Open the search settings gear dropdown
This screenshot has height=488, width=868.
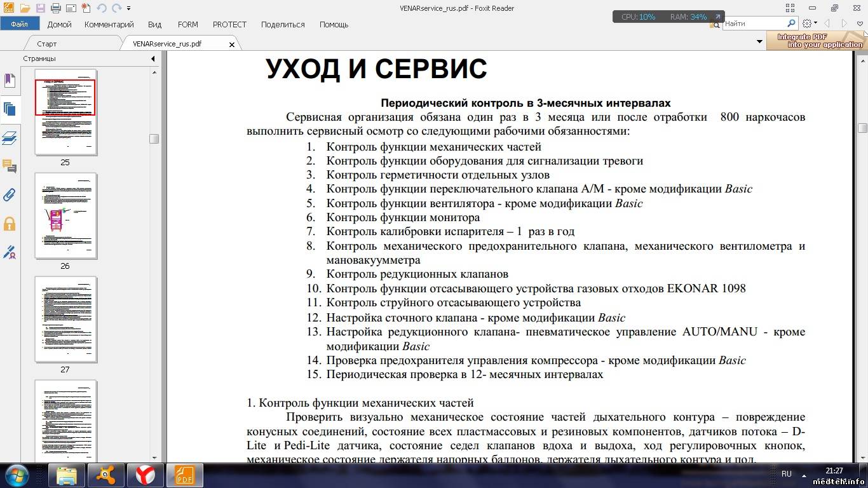click(x=810, y=24)
